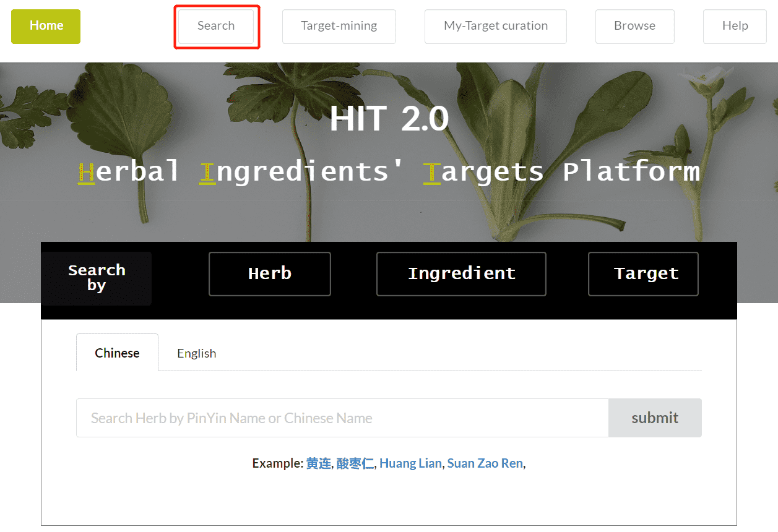Open the Help page

point(735,27)
